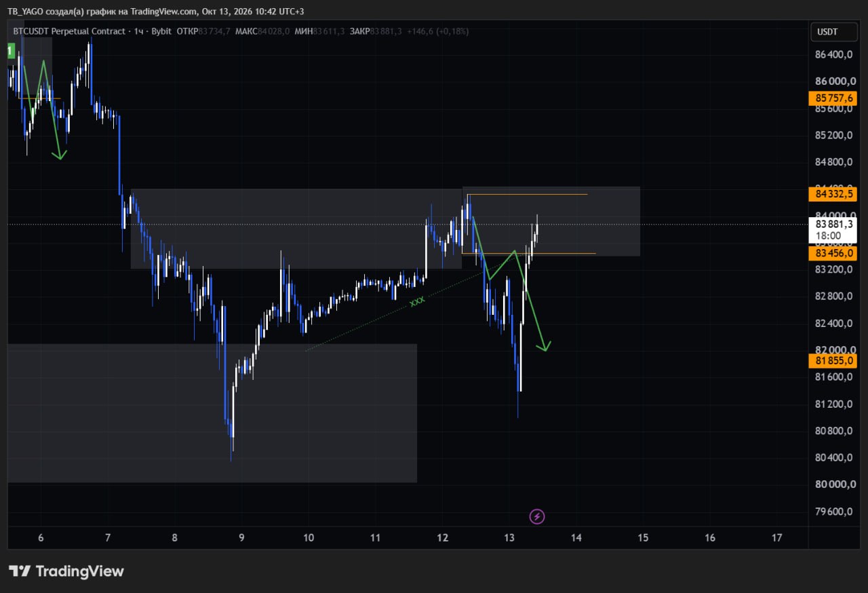Image resolution: width=868 pixels, height=593 pixels.
Task: Click the 85 200,0 price axis label
Action: (x=835, y=135)
